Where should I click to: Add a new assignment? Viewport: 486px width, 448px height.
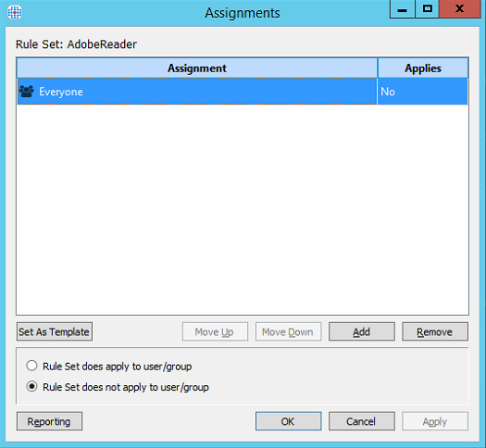[362, 331]
